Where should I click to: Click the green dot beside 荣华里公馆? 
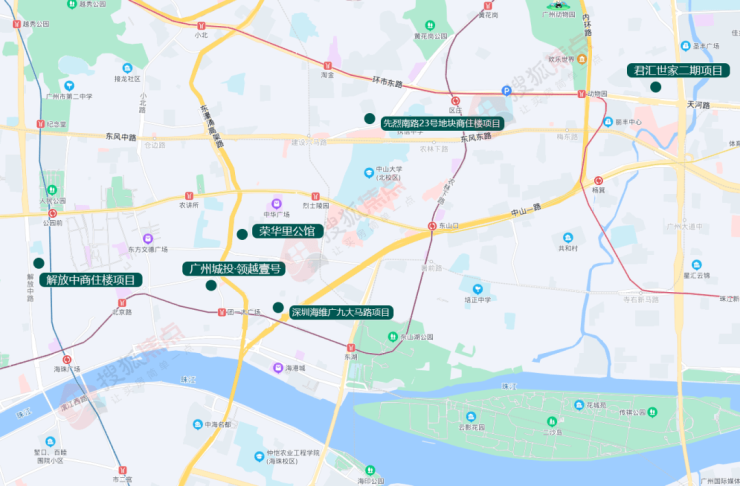click(242, 235)
